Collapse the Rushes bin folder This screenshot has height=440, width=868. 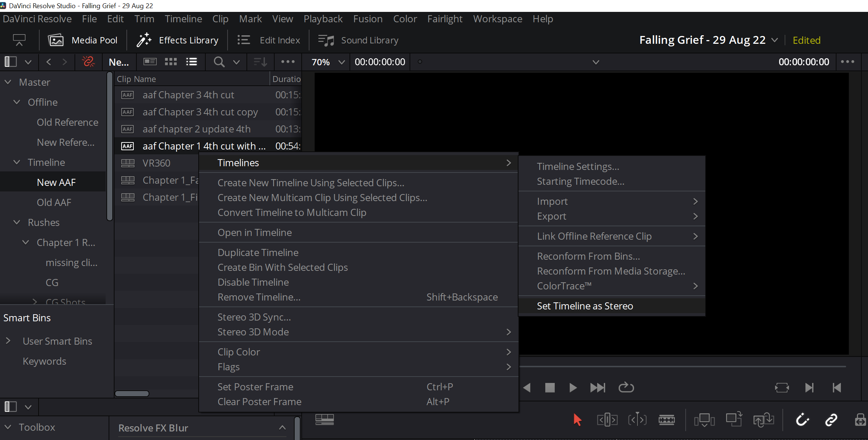coord(17,222)
